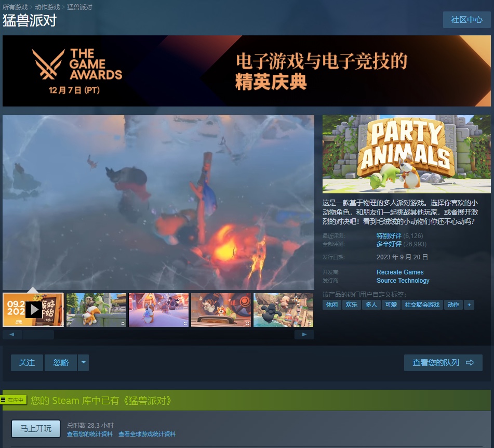Image resolution: width=494 pixels, height=448 pixels.
Task: Open The Game Awards banner
Action: [x=247, y=71]
